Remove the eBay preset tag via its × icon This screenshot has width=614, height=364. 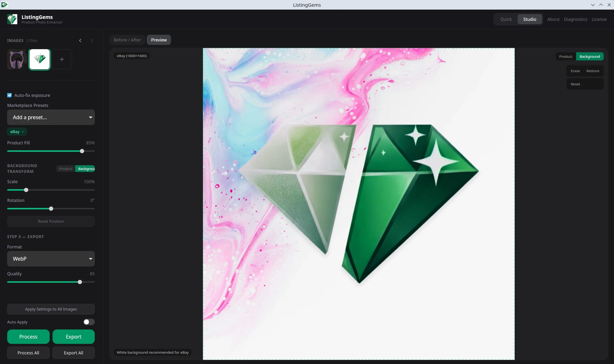22,131
